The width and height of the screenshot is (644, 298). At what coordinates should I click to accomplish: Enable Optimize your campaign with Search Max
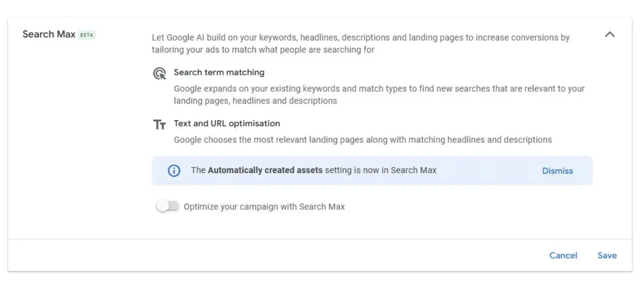(x=167, y=205)
